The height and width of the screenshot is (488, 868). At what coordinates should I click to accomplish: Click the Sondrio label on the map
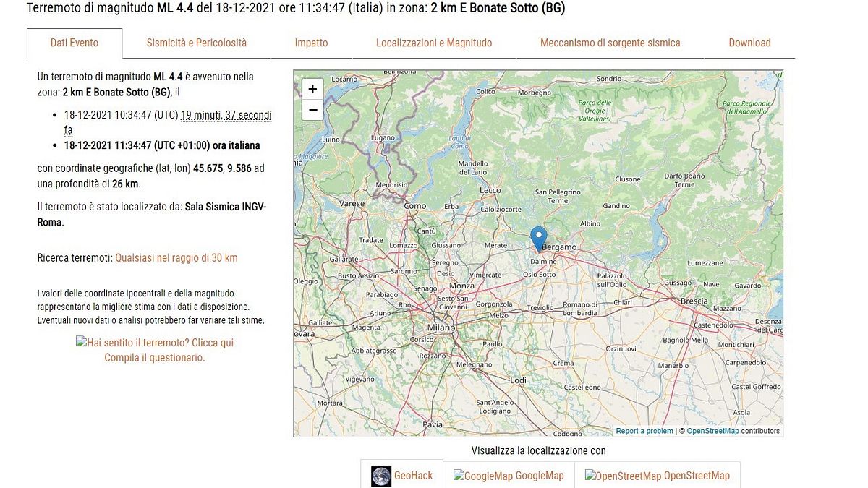(x=609, y=79)
